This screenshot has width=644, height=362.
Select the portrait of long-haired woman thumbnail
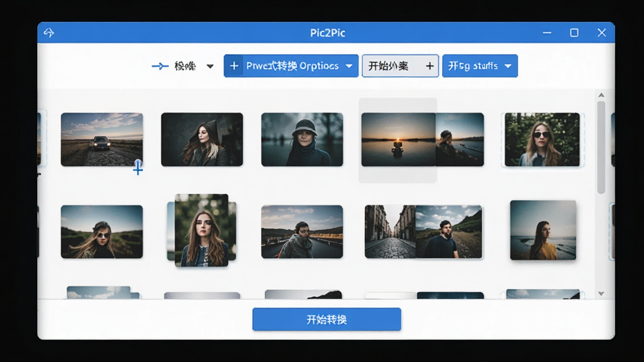coord(202,230)
